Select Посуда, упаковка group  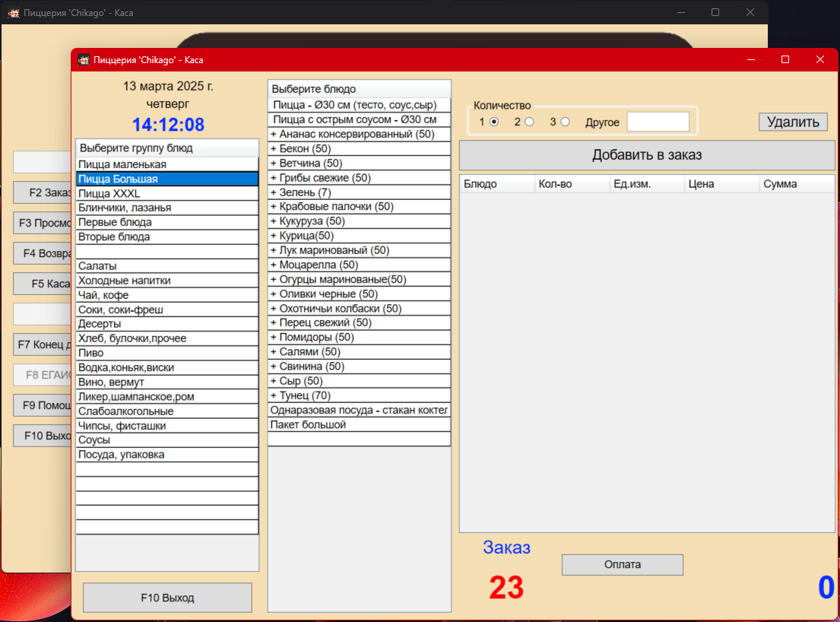pos(167,454)
